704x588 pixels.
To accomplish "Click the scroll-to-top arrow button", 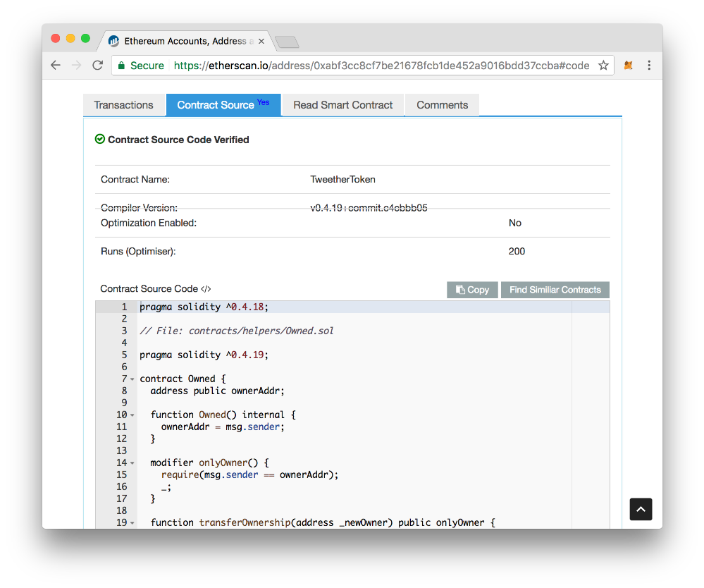I will tap(641, 509).
